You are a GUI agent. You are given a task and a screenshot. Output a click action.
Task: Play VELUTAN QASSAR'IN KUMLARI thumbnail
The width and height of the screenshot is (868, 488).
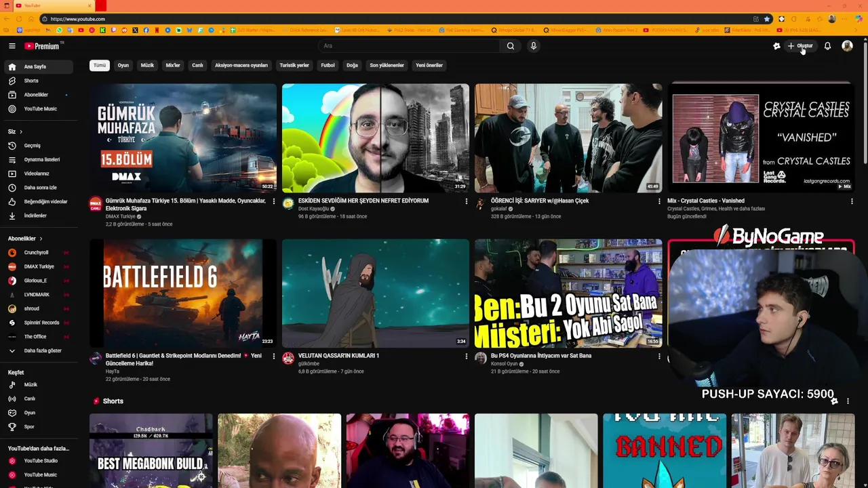[376, 293]
